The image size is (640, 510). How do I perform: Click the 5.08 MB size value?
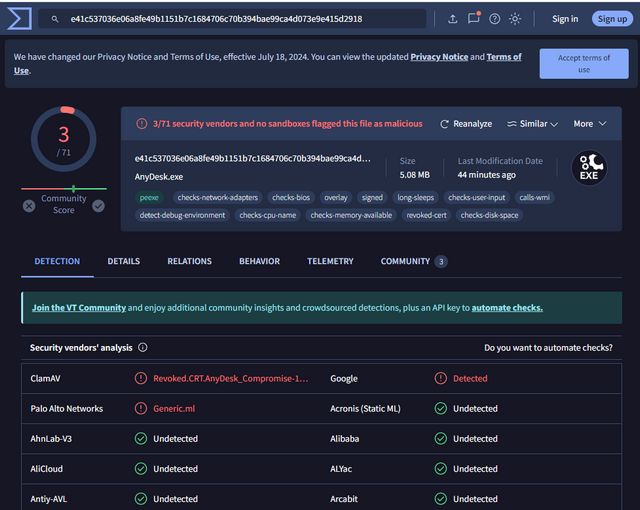click(414, 175)
